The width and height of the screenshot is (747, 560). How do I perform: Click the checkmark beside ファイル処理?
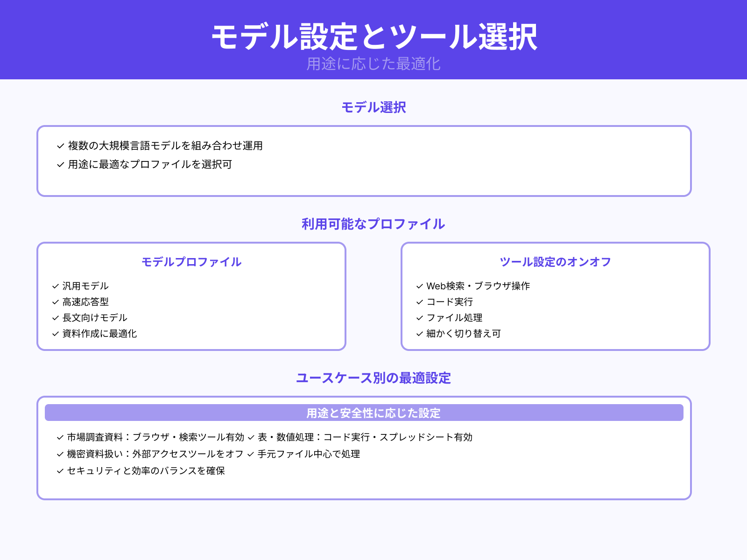pos(418,318)
